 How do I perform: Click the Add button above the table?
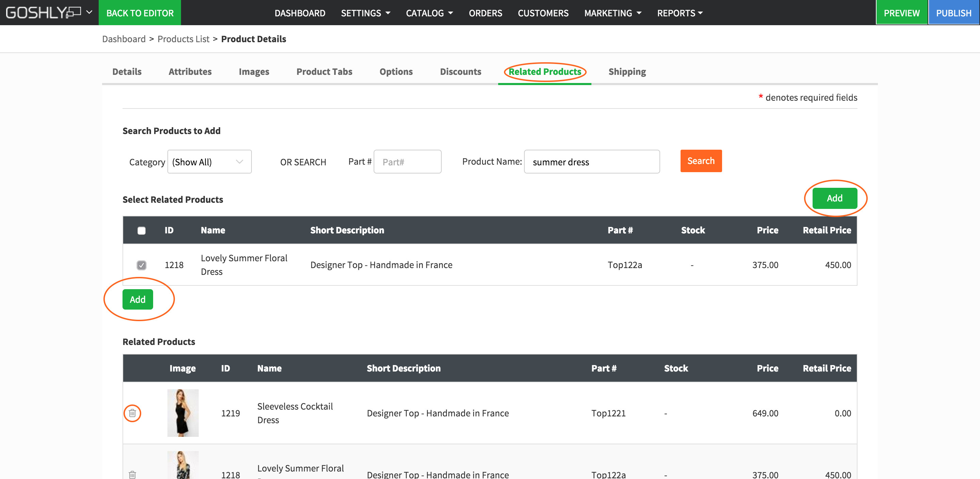click(834, 198)
